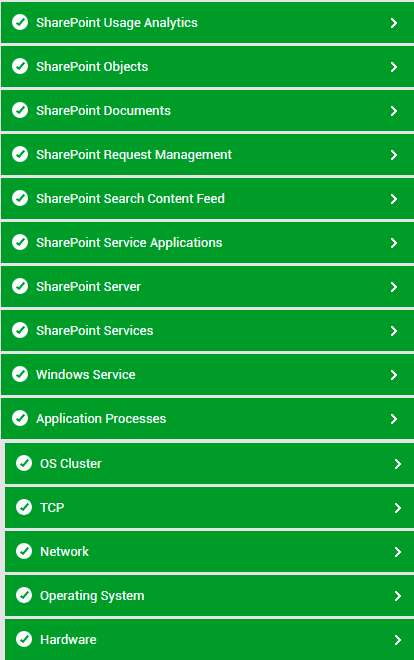Select the Windows Service label text
The image size is (414, 660).
[86, 375]
